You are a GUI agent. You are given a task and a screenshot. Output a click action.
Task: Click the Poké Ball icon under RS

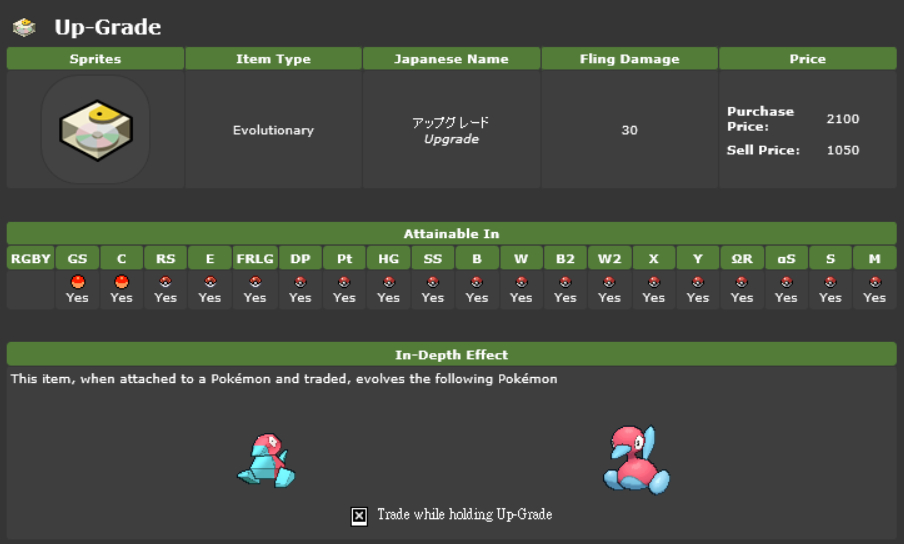click(x=165, y=282)
